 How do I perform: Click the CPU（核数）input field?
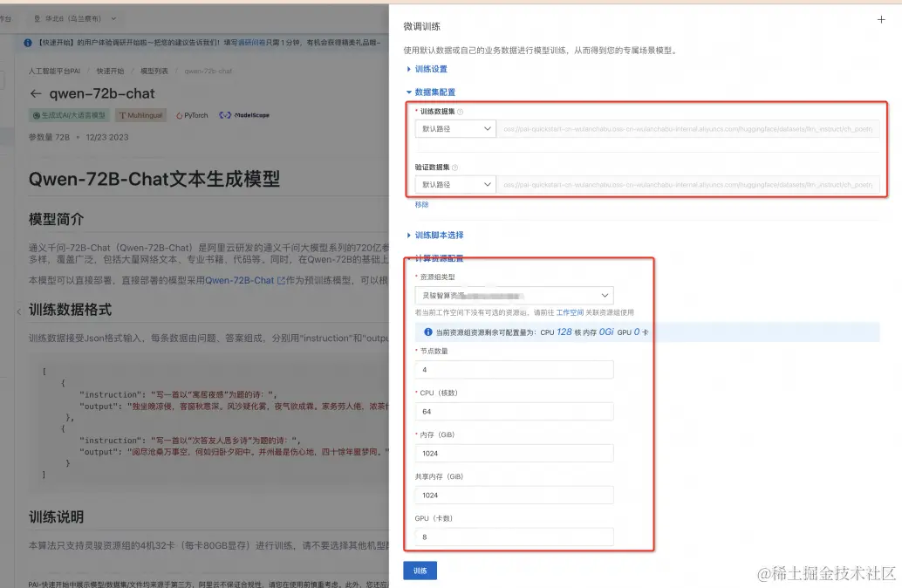coord(514,412)
